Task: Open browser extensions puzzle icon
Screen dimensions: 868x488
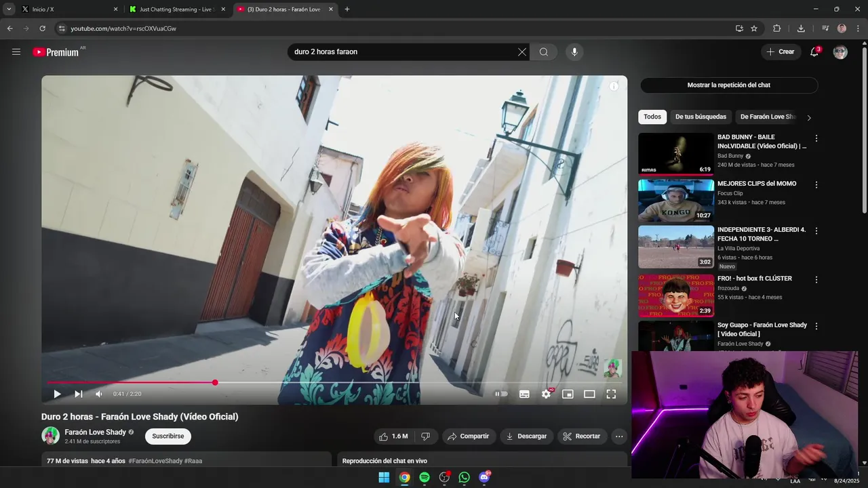Action: pyautogui.click(x=777, y=28)
